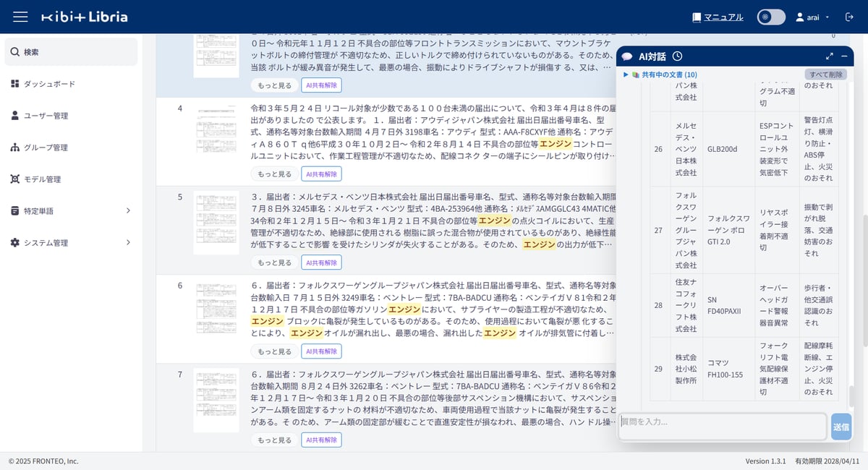
Task: Click the AI chat panel scrollbar
Action: (x=851, y=396)
